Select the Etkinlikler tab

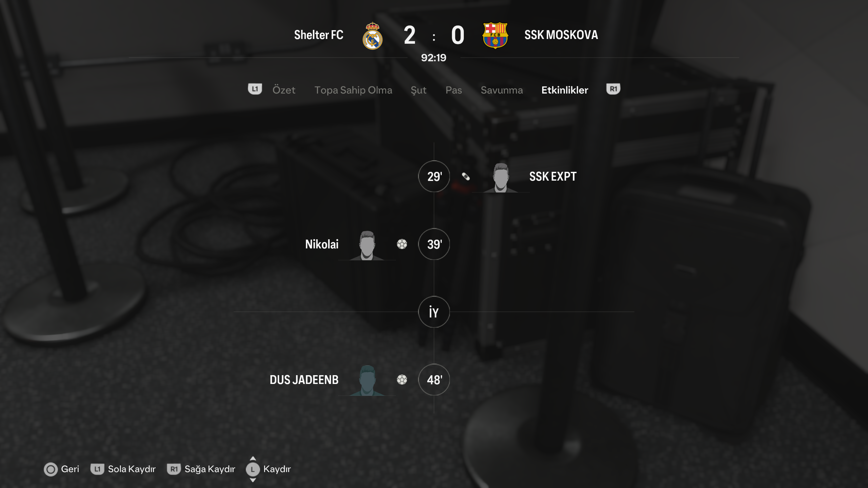(x=565, y=90)
